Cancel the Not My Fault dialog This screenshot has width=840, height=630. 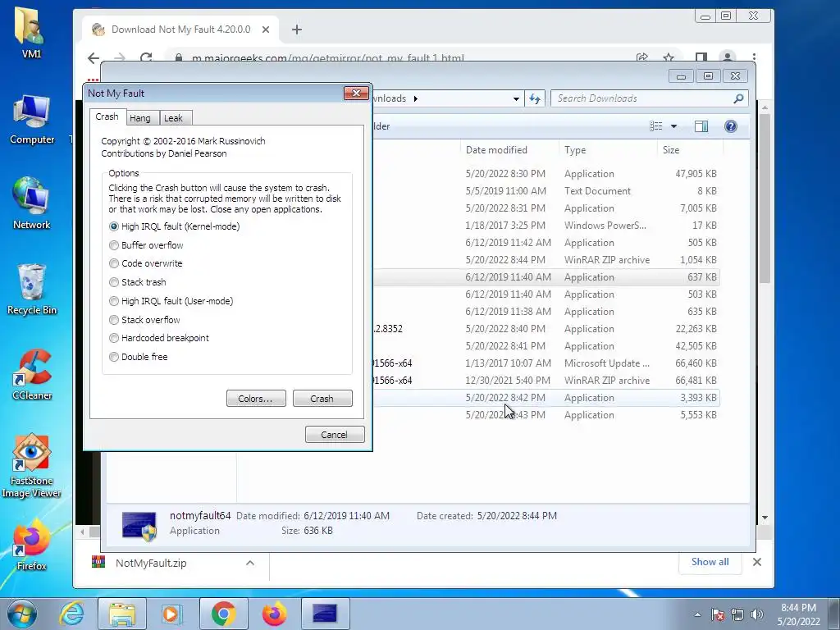tap(335, 435)
